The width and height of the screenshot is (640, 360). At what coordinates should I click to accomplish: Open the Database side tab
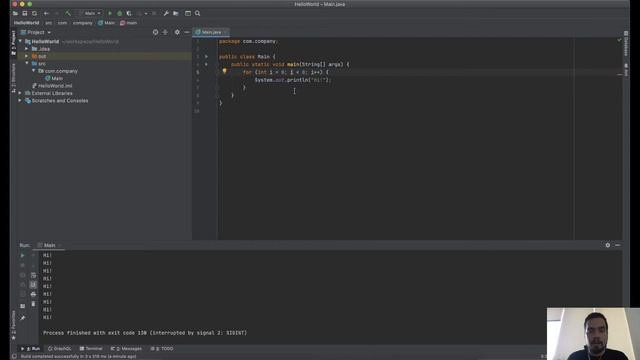coord(626,43)
